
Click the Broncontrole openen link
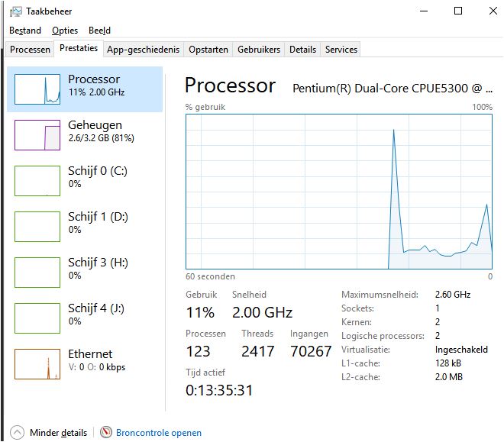pyautogui.click(x=159, y=433)
